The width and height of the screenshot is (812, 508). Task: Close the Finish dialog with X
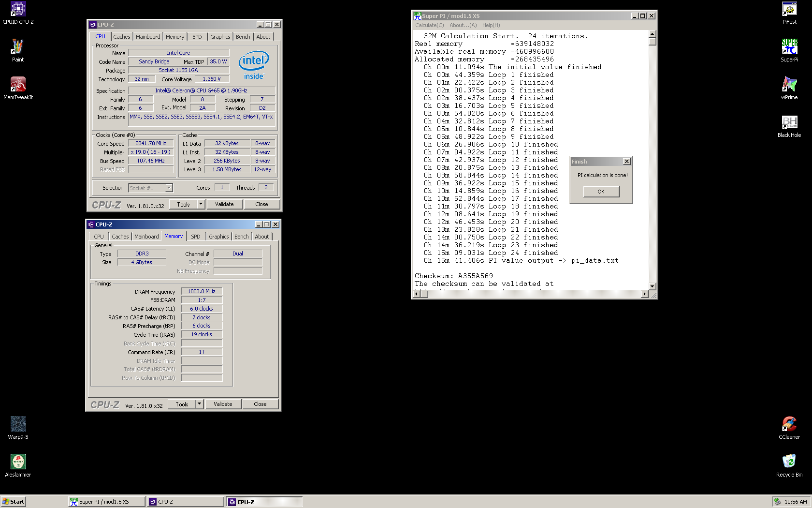(627, 162)
